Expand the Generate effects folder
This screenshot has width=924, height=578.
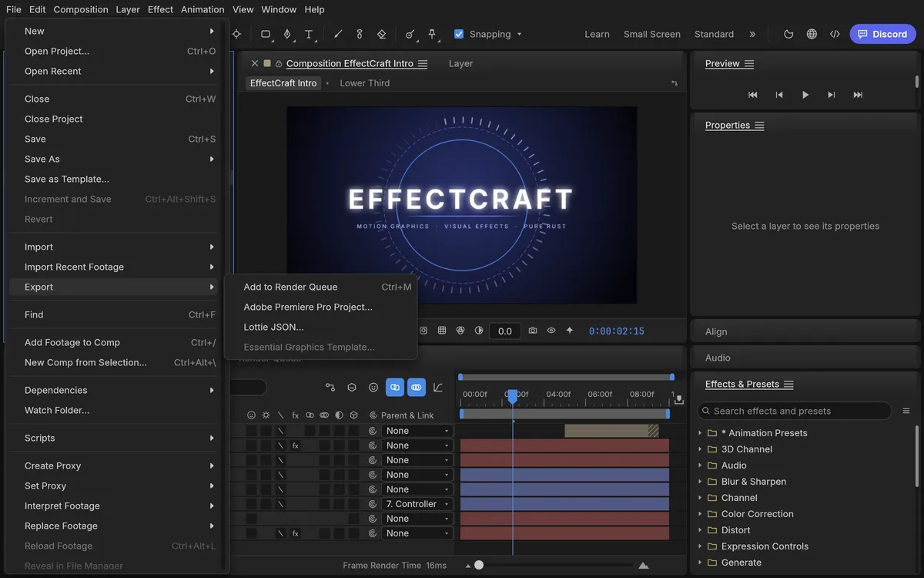coord(700,563)
